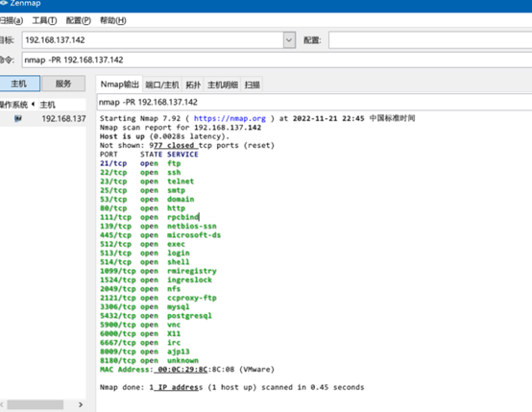Viewport: 532px width, 412px height.
Task: Click the 80/tcp http line
Action: [x=142, y=208]
